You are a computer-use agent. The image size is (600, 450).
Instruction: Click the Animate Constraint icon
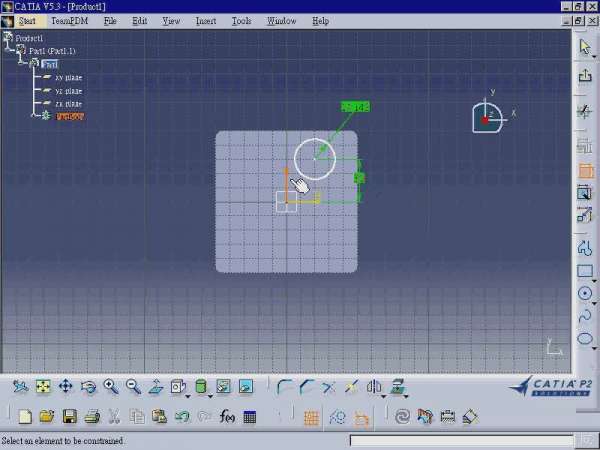584,215
